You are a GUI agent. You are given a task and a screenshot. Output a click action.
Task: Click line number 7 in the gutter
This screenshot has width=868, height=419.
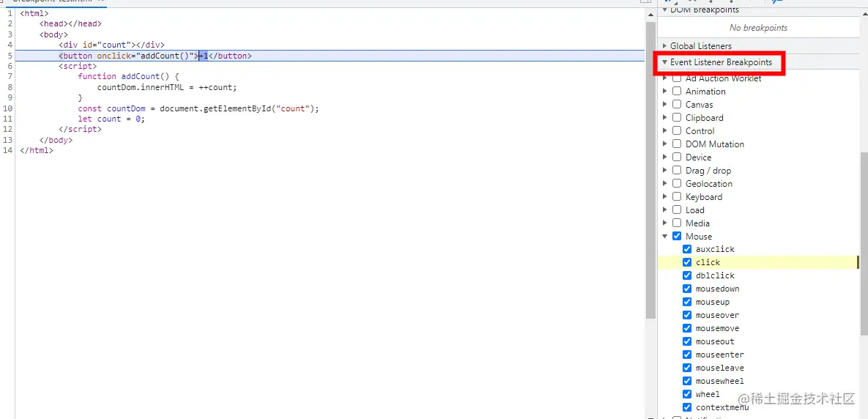pyautogui.click(x=10, y=76)
